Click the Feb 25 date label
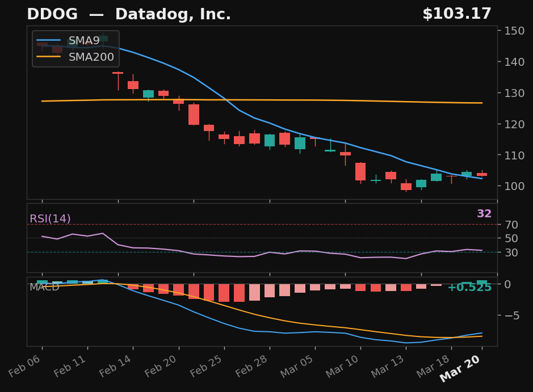This screenshot has width=533, height=392. coord(207,365)
